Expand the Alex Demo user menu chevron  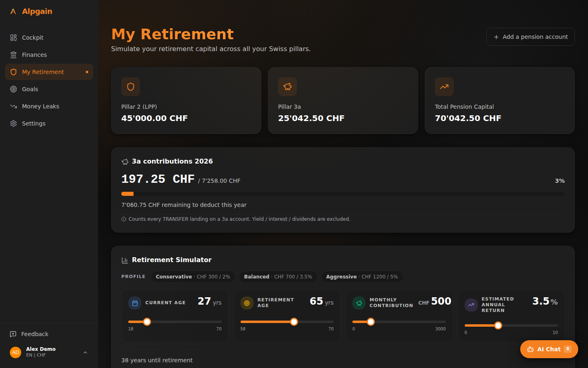point(85,352)
